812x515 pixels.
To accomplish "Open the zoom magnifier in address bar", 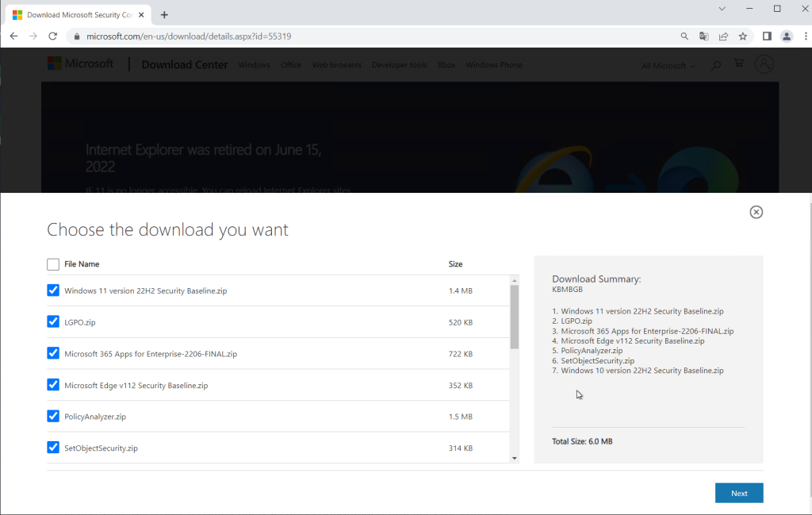I will pyautogui.click(x=684, y=37).
